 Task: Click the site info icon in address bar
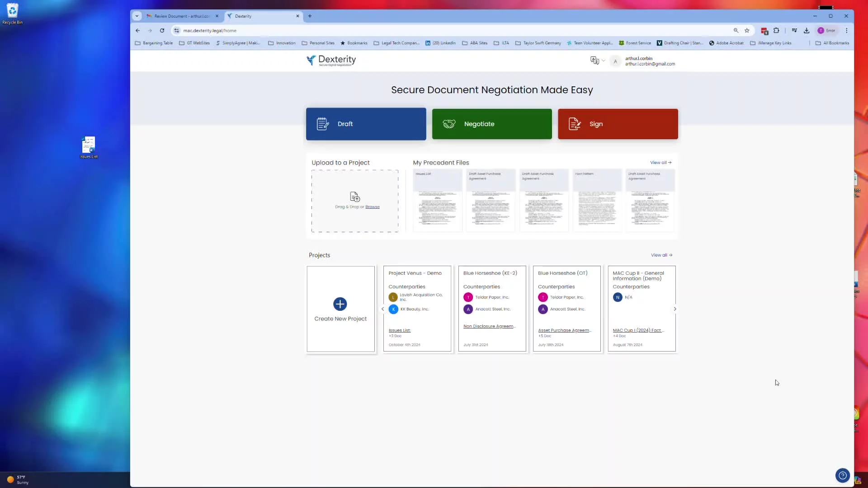click(x=176, y=31)
